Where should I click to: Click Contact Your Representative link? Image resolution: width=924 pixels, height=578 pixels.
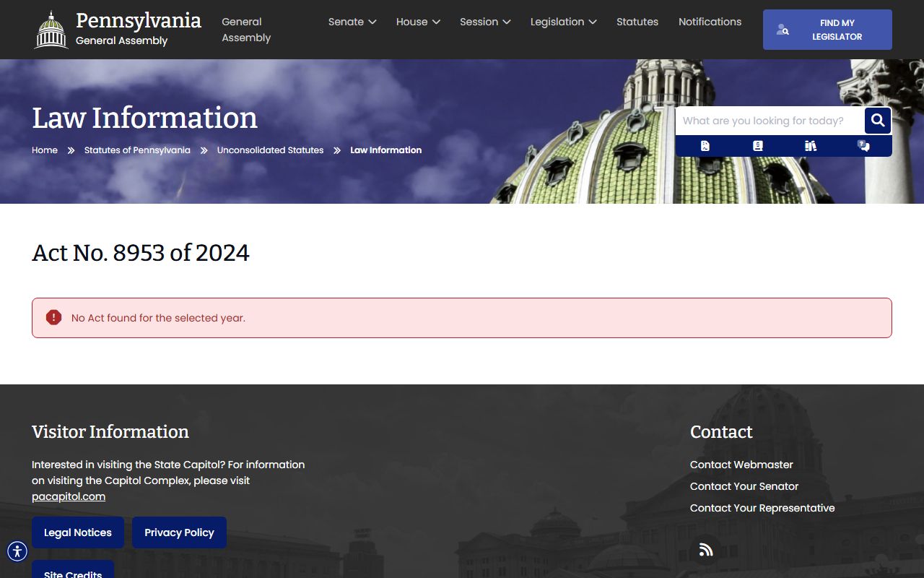point(762,508)
